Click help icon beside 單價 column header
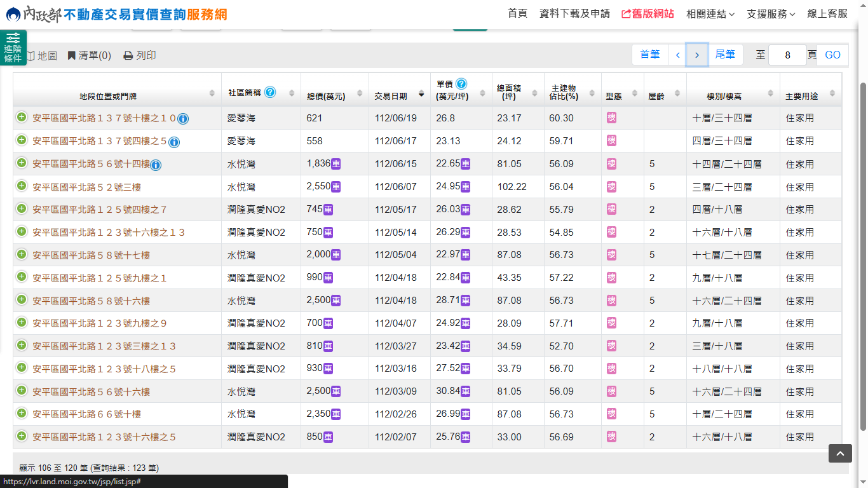868x488 pixels. 461,84
